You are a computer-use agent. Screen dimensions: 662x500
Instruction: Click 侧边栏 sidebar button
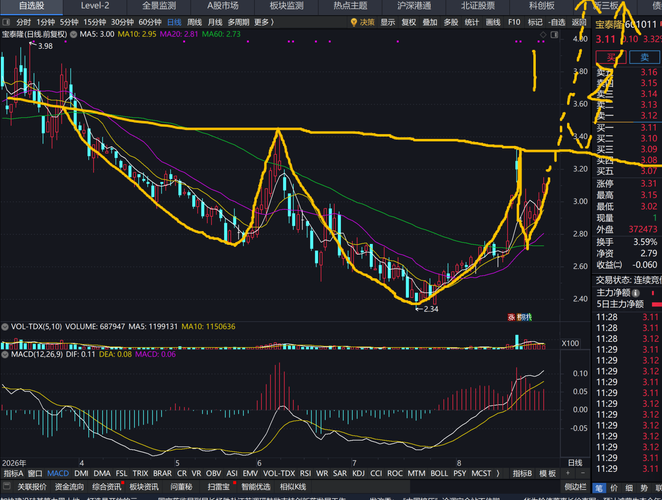[575, 487]
